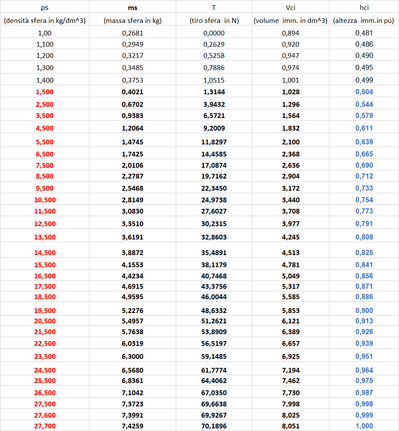The image size is (399, 431).
Task: Select tiro cell '0,7886'
Action: click(214, 68)
